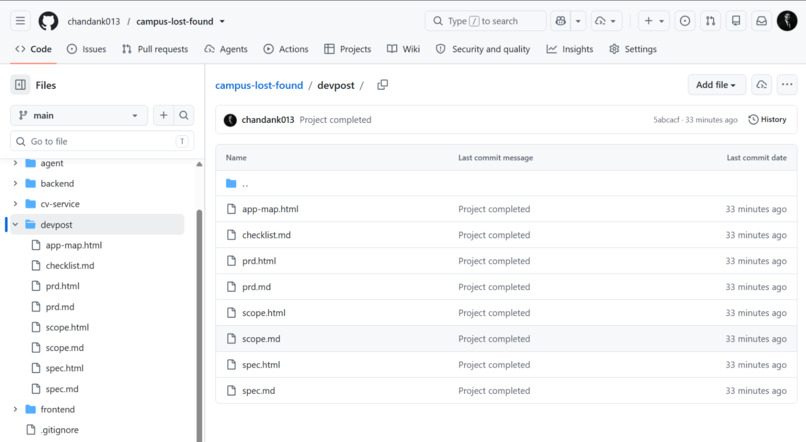Click the file icon beside spec.md row
The height and width of the screenshot is (442, 806).
(x=231, y=391)
